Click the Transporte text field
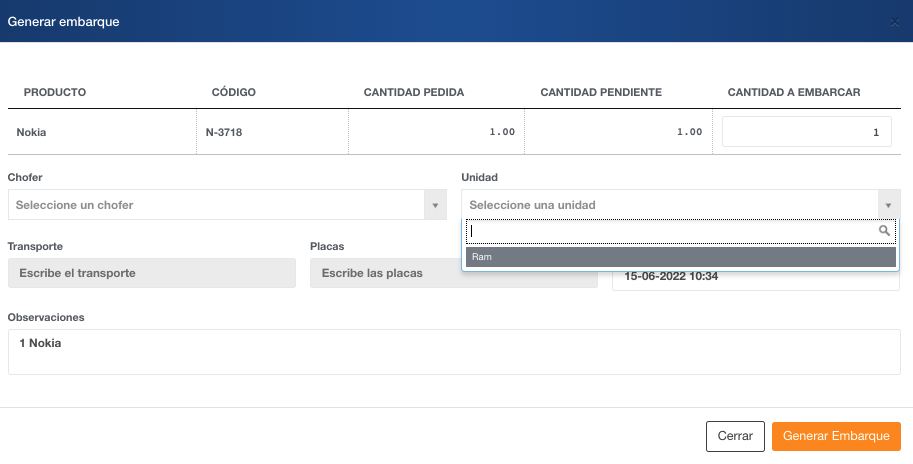 coord(151,273)
